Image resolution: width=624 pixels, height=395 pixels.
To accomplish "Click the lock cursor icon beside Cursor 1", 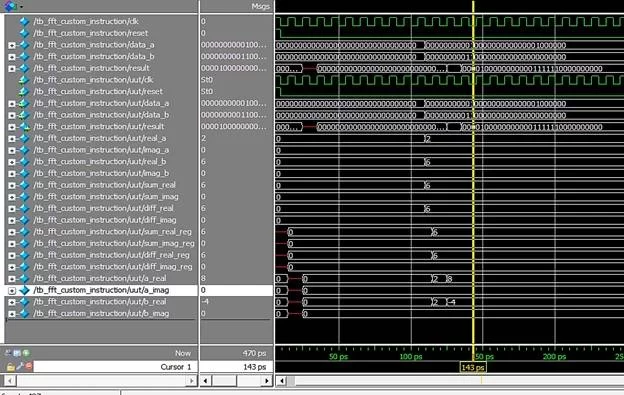I will tap(10, 366).
